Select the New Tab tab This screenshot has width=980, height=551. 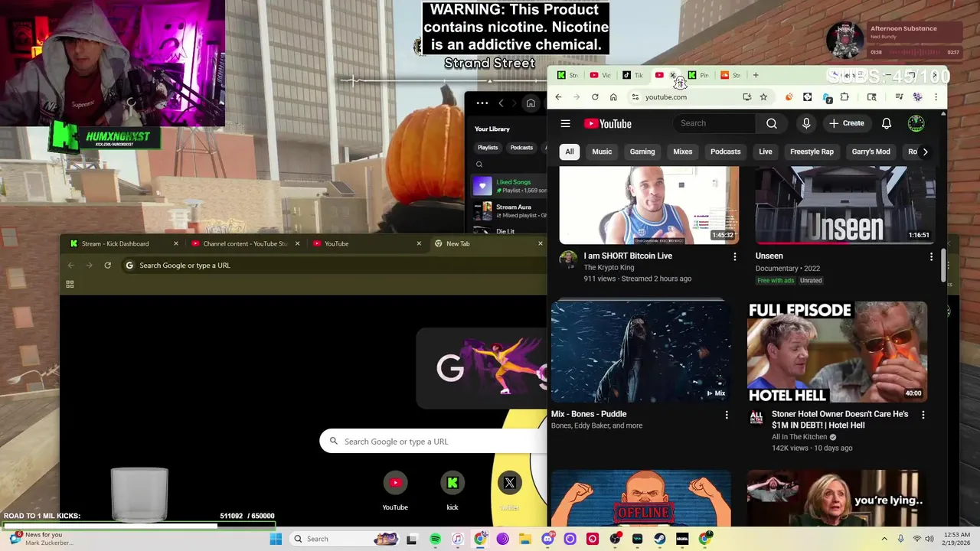(488, 243)
